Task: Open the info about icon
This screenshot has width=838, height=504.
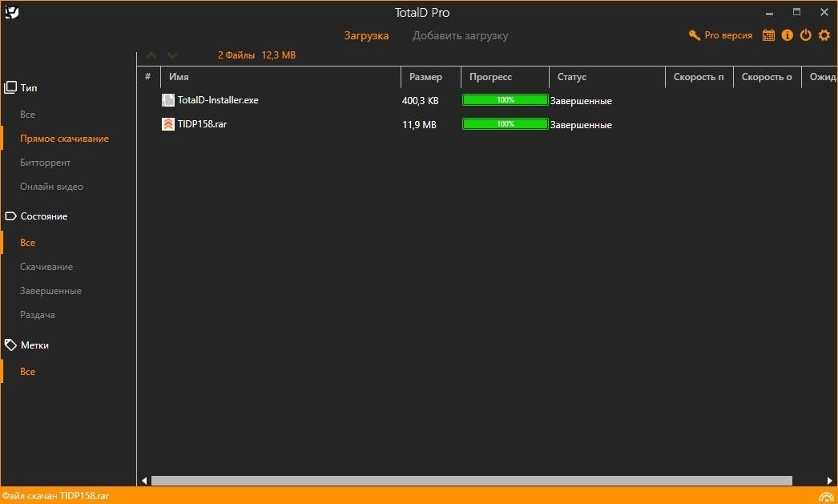Action: pos(788,35)
